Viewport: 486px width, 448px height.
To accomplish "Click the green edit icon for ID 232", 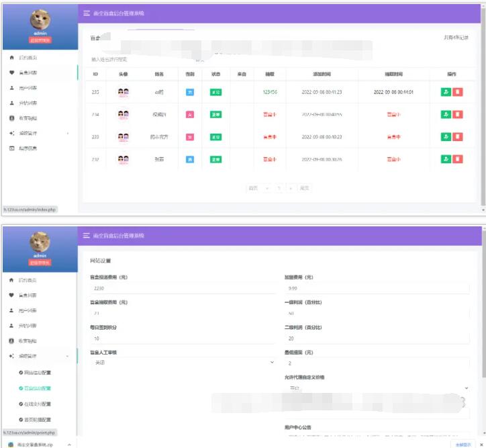I will click(x=446, y=159).
